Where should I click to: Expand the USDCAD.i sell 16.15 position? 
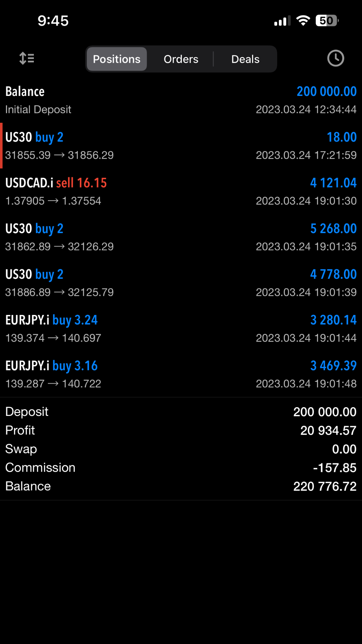pyautogui.click(x=181, y=191)
